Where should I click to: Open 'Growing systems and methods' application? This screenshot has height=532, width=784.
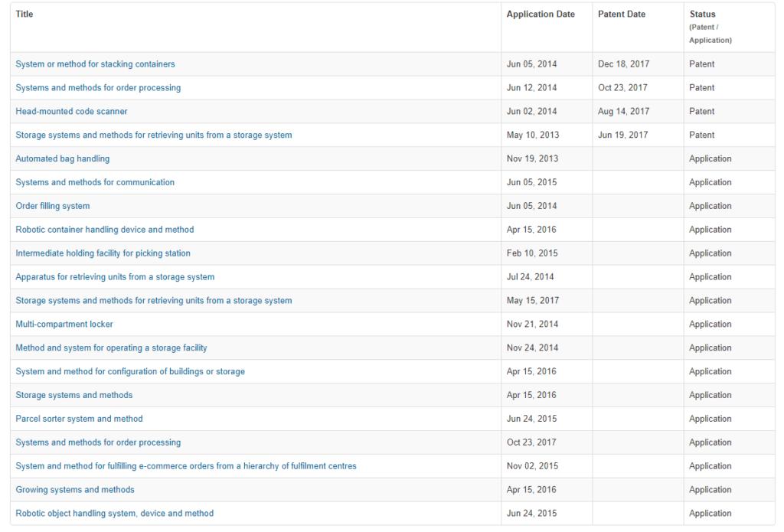75,490
